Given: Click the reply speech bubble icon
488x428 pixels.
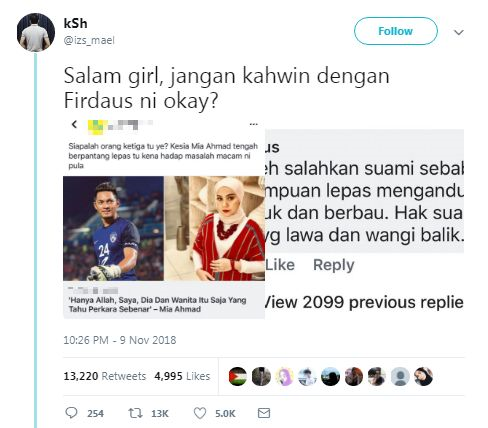Looking at the screenshot, I should tap(71, 413).
